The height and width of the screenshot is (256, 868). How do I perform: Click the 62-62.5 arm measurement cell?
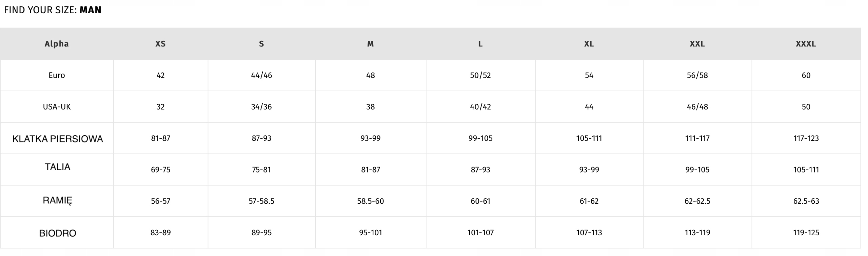(x=697, y=201)
